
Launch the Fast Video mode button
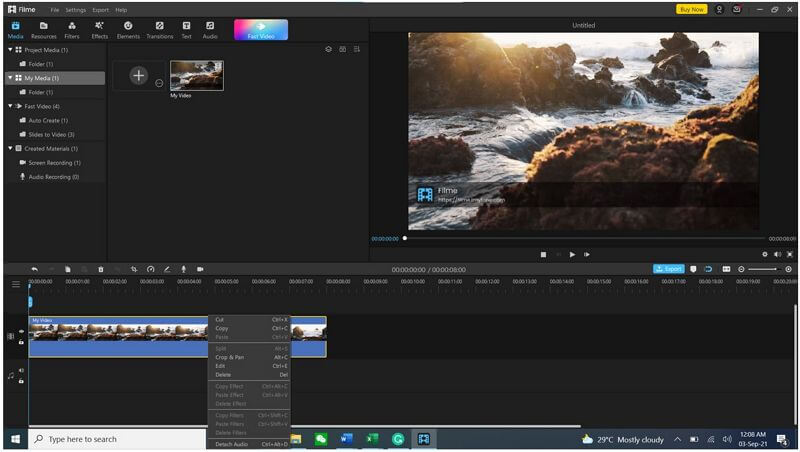point(261,30)
